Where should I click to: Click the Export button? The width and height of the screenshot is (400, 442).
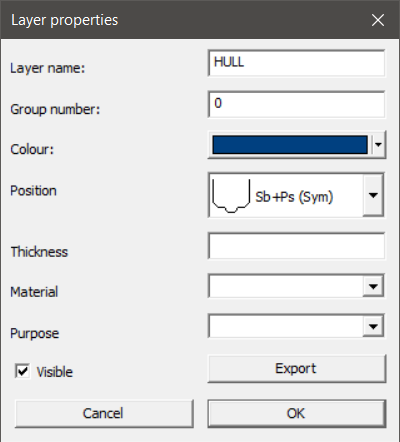coord(297,369)
